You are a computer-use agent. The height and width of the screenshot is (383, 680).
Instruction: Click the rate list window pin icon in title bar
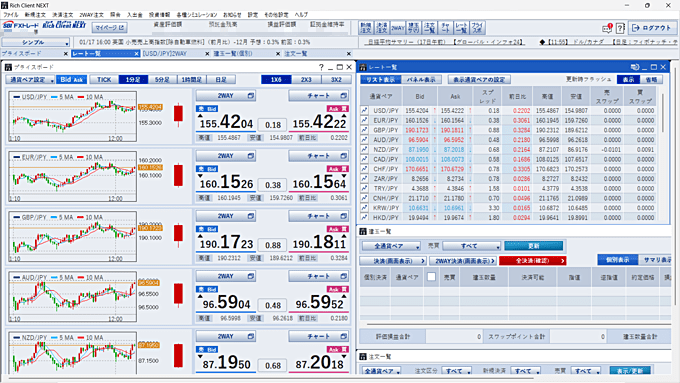(635, 67)
